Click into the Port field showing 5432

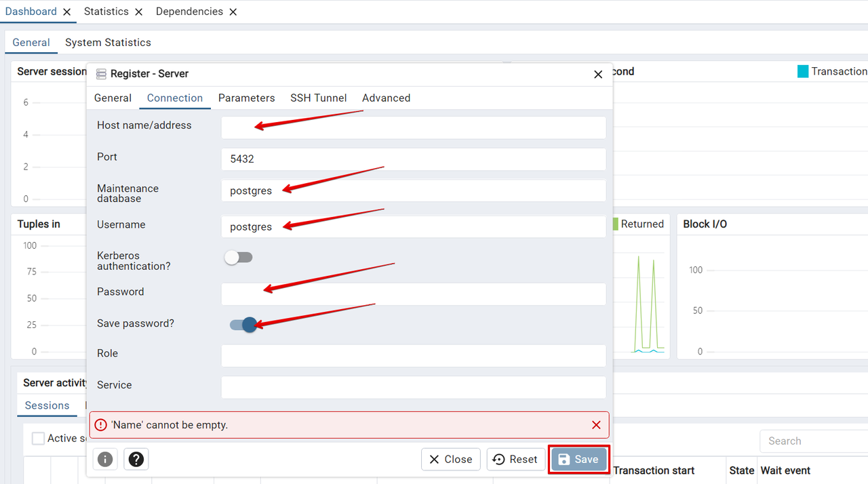coord(414,159)
